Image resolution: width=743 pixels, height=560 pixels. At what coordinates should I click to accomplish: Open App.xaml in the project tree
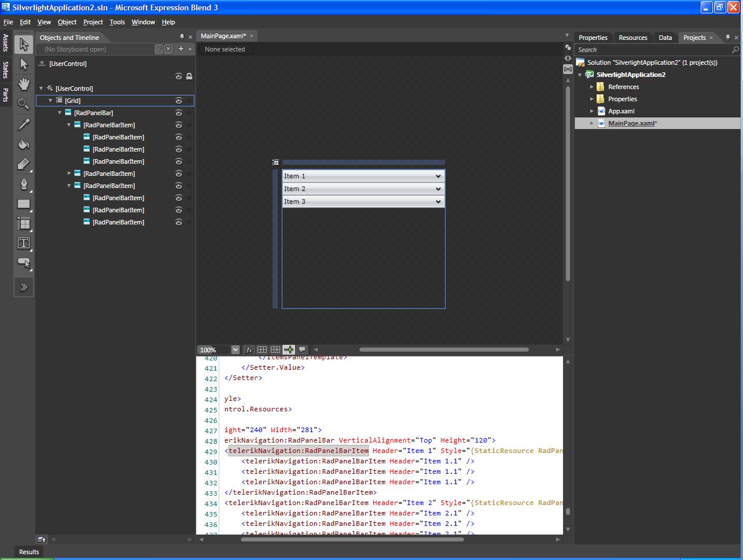click(621, 111)
